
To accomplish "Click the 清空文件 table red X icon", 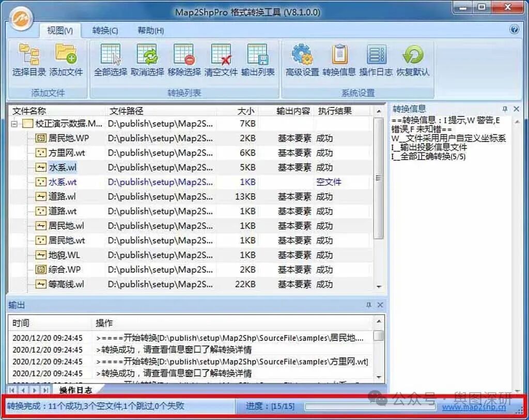I will pyautogui.click(x=221, y=54).
